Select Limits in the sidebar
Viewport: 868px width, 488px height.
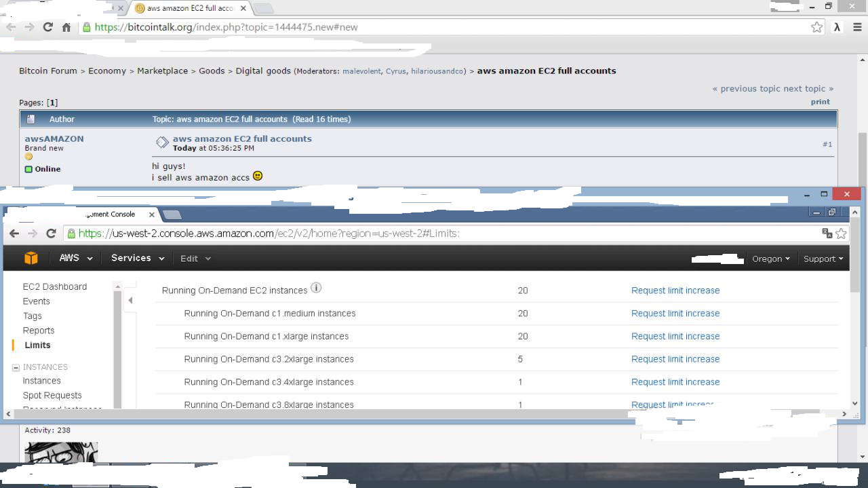[37, 345]
